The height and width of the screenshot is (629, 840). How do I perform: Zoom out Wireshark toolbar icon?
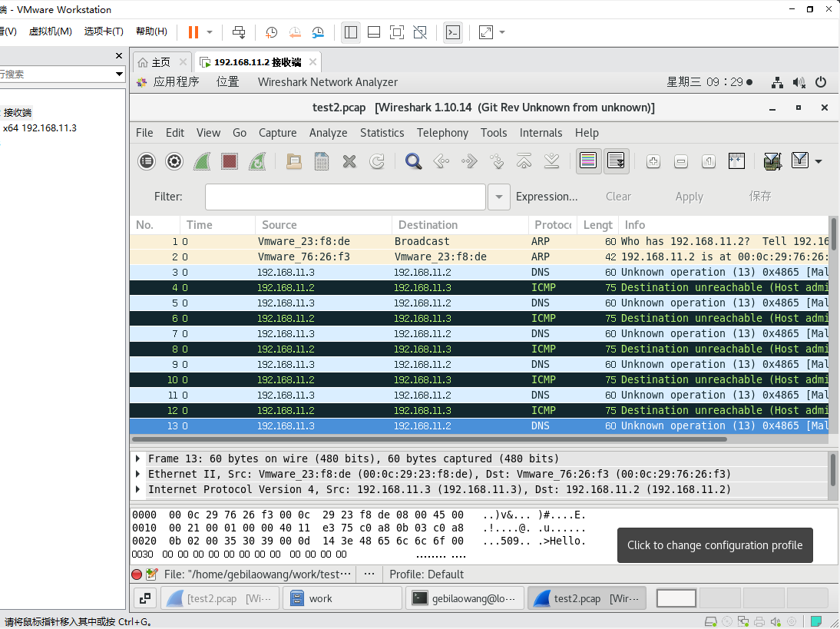[x=681, y=161]
